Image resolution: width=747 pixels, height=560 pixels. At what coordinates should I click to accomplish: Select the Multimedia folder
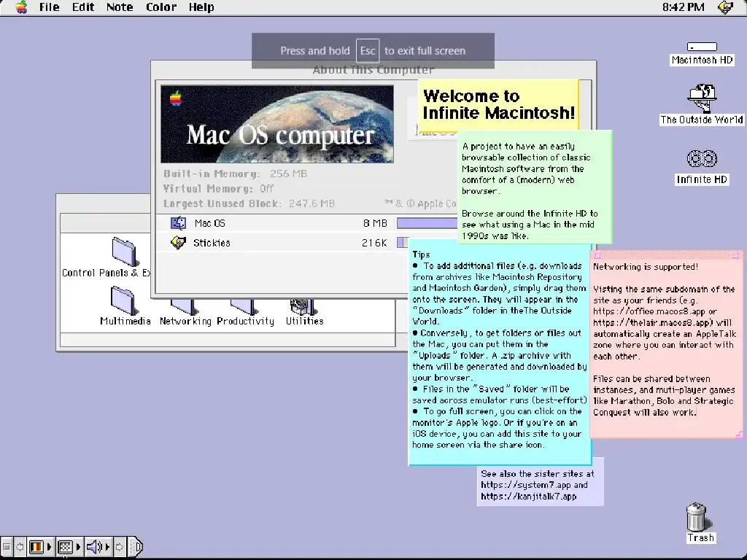coord(125,306)
